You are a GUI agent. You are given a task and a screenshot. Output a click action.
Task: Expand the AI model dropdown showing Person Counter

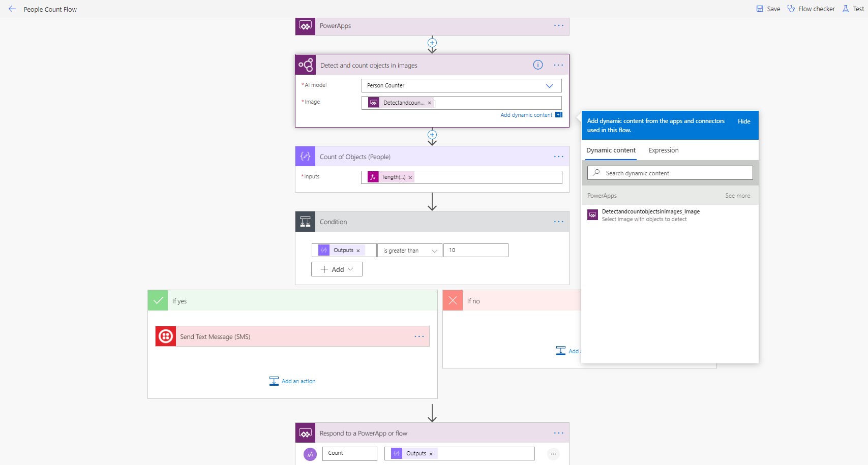549,85
